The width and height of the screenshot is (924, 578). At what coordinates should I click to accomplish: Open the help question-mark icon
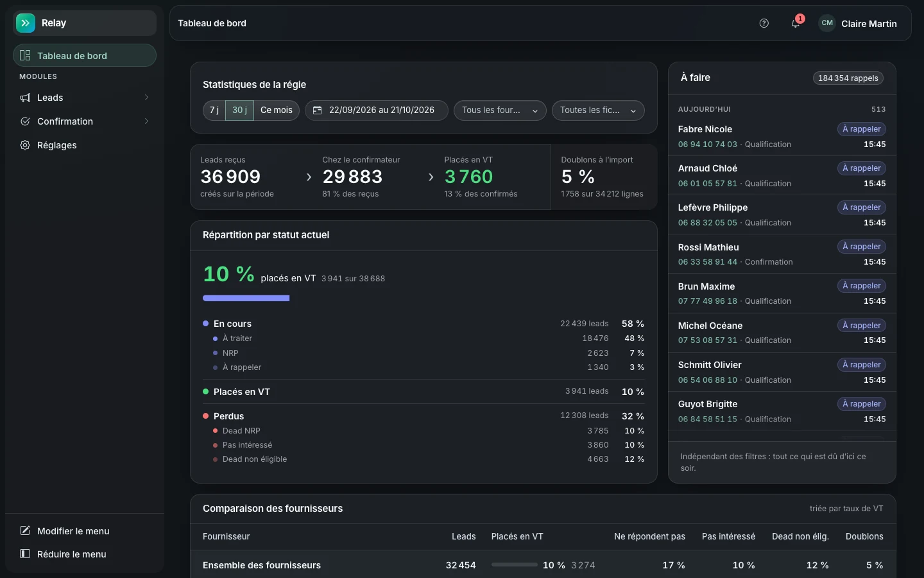pos(764,23)
